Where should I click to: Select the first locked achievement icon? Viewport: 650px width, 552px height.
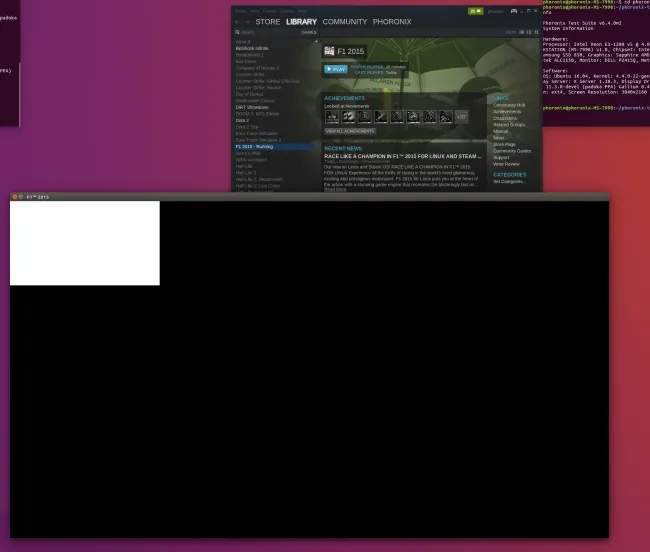332,117
